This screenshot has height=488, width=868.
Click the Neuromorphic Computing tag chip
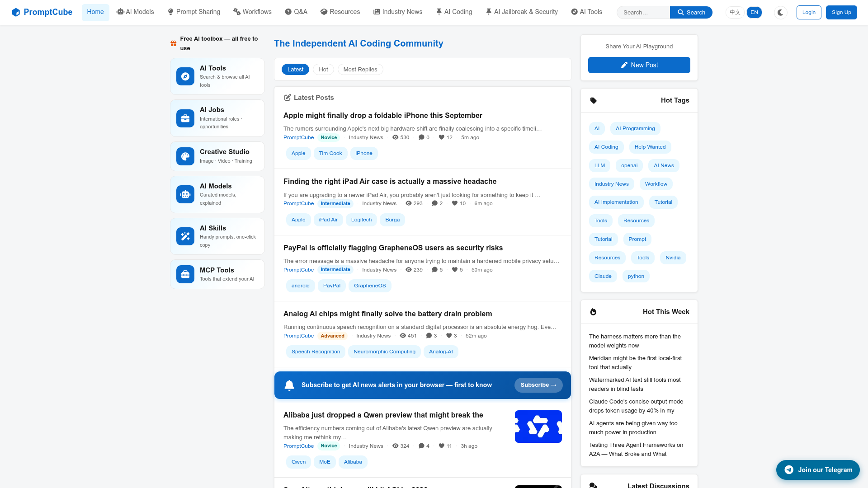click(x=384, y=352)
